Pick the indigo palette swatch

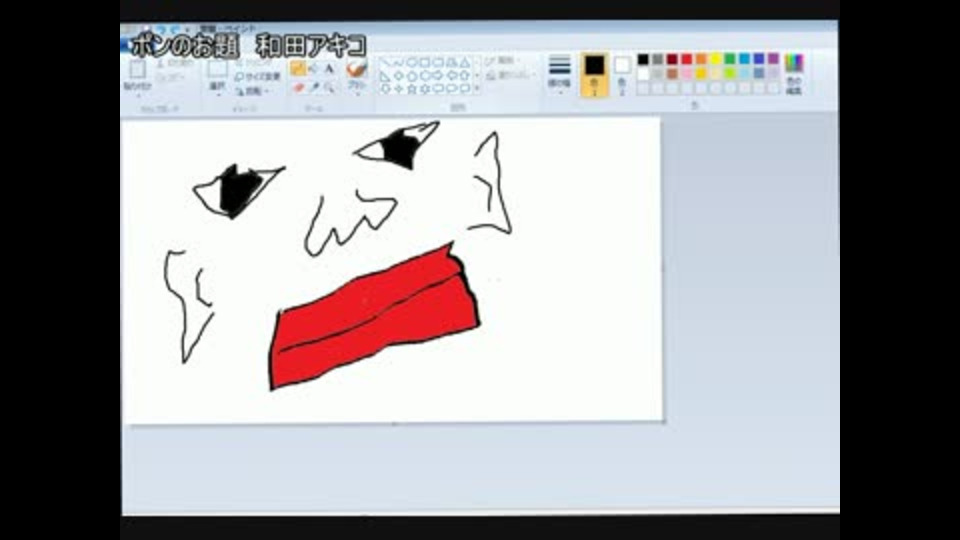tap(759, 59)
